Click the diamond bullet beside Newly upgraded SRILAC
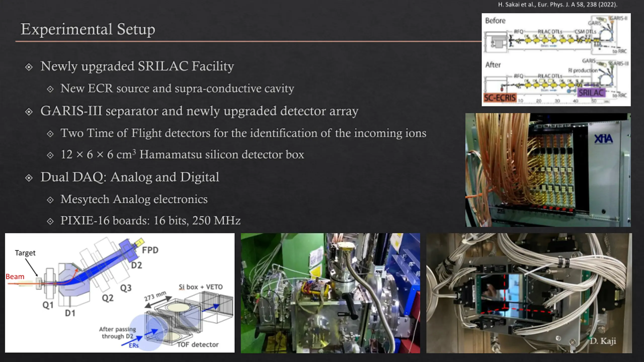 click(29, 67)
